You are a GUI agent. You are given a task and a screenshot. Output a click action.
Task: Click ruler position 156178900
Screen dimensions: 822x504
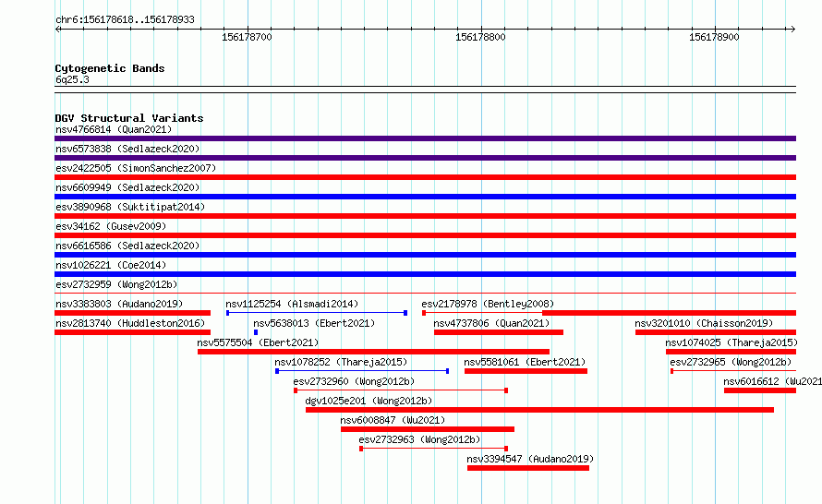714,37
